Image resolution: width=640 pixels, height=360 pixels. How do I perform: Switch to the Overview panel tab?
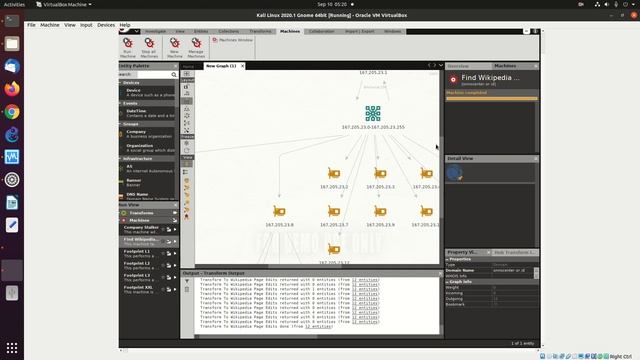(458, 66)
